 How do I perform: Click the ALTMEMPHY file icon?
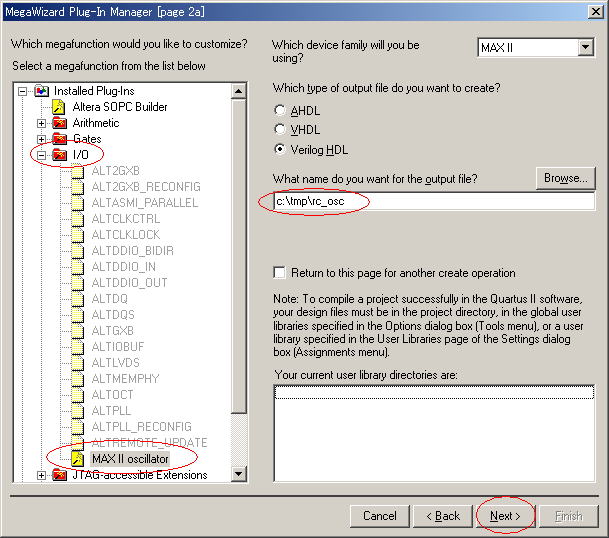(78, 379)
